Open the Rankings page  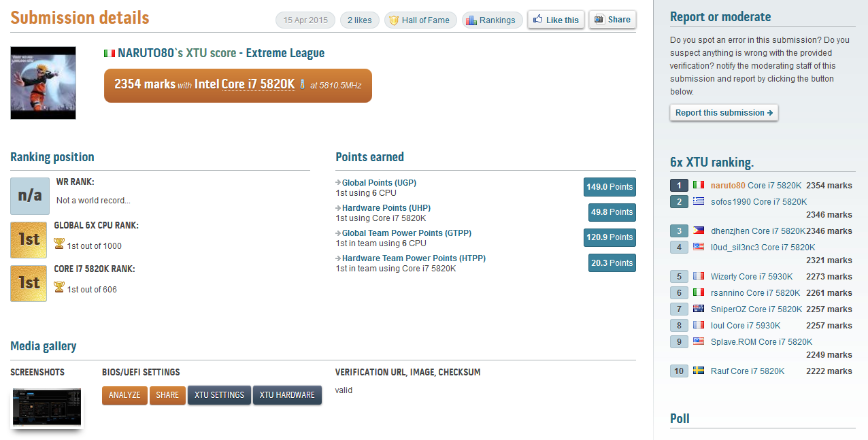tap(493, 20)
